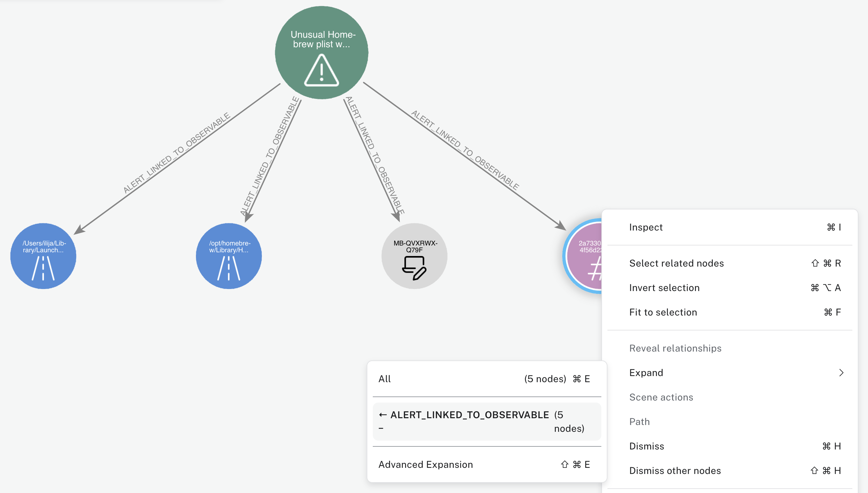
Task: Choose Fit to selection
Action: (x=664, y=312)
